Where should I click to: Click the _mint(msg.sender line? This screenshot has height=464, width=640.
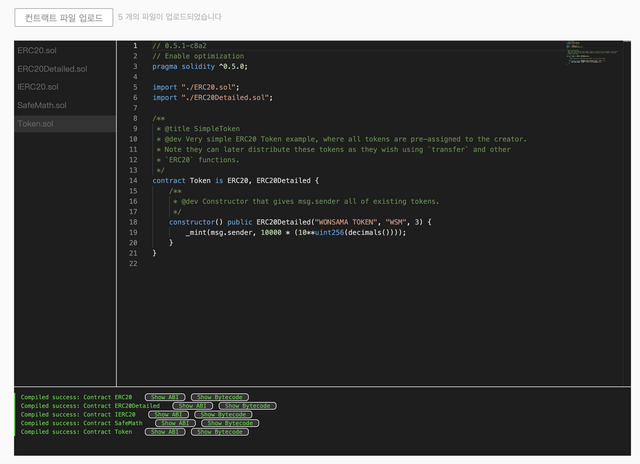click(x=296, y=233)
